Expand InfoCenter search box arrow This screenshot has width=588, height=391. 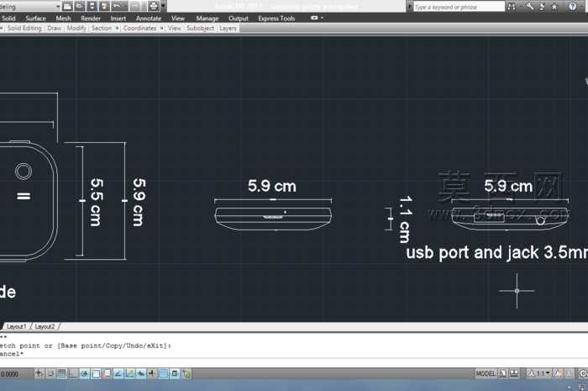410,7
